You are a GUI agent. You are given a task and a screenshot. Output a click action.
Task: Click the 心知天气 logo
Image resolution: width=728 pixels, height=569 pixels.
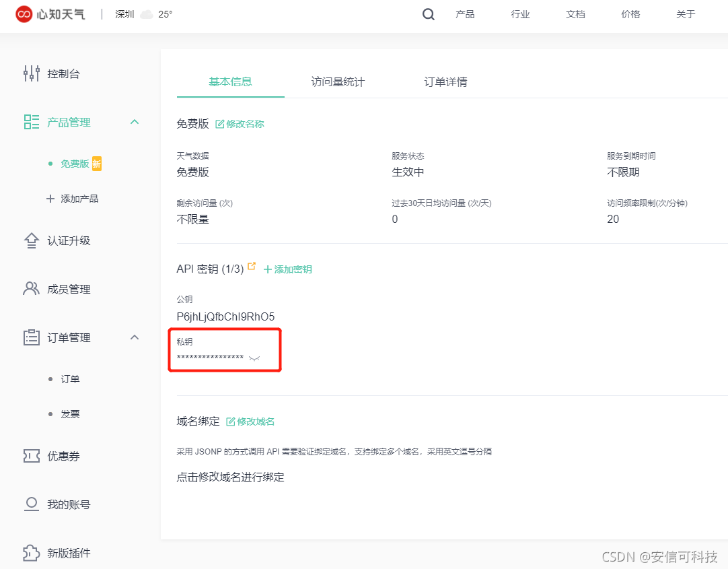point(51,14)
